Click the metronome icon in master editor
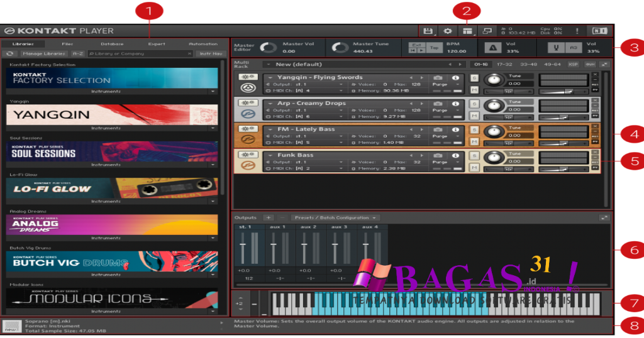 point(493,48)
